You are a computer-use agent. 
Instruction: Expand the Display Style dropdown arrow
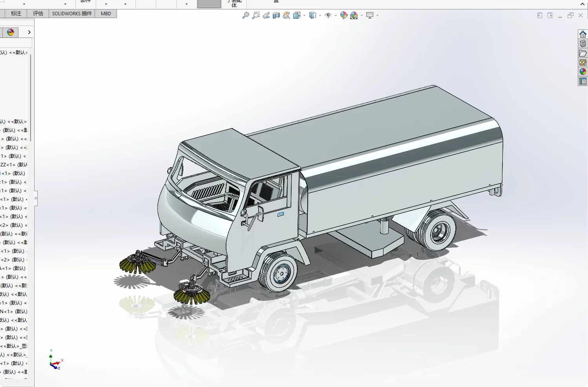(x=320, y=16)
